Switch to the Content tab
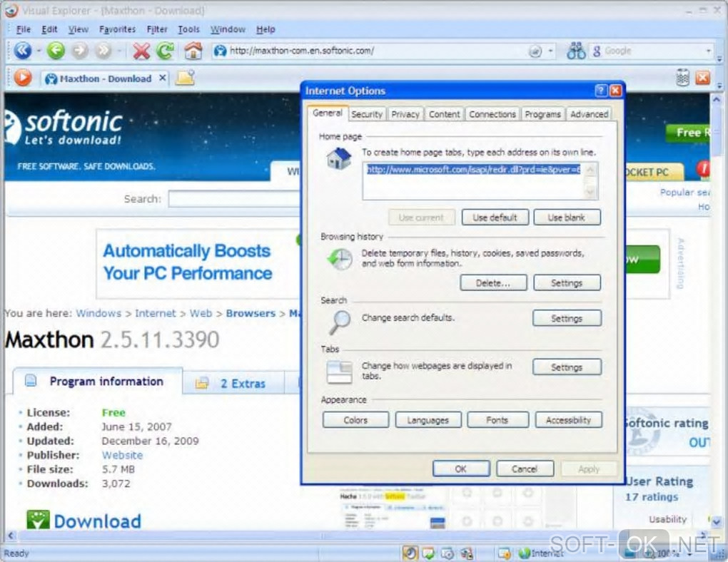 click(x=445, y=114)
